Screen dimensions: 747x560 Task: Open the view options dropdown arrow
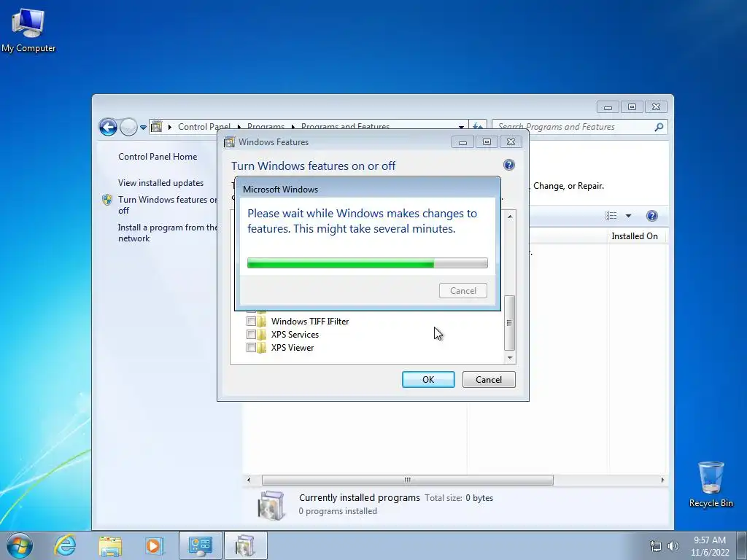coord(628,216)
